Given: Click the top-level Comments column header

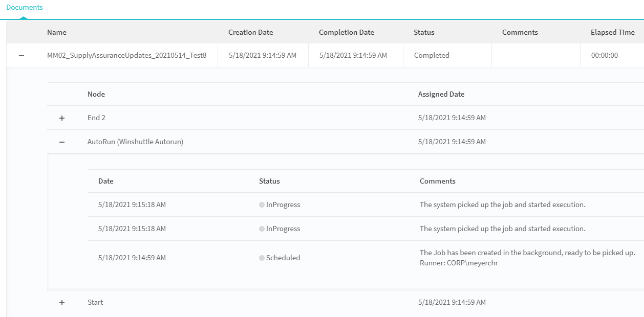Looking at the screenshot, I should coord(520,32).
